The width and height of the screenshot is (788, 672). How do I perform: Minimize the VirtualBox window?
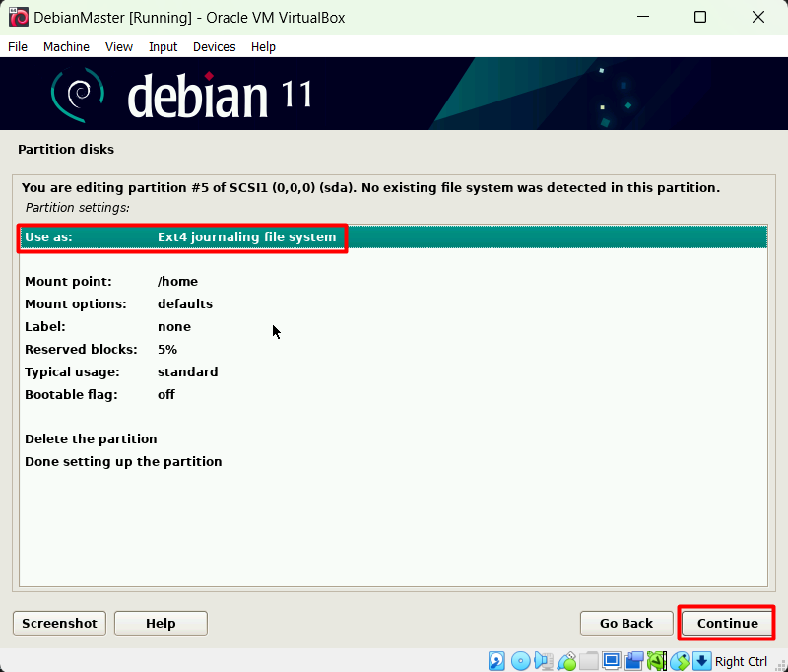pyautogui.click(x=643, y=17)
